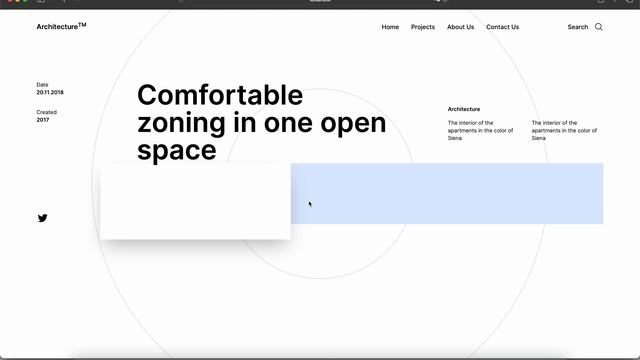Click the "Date" label

(x=42, y=84)
